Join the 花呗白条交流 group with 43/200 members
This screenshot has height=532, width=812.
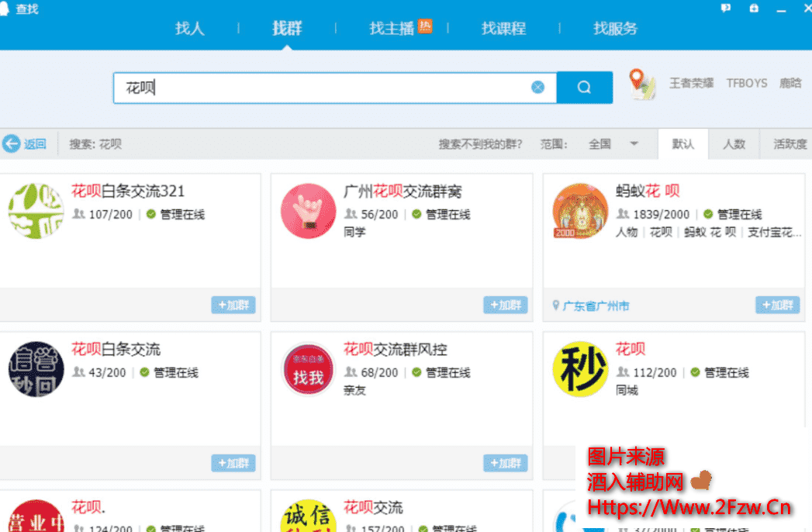(233, 463)
